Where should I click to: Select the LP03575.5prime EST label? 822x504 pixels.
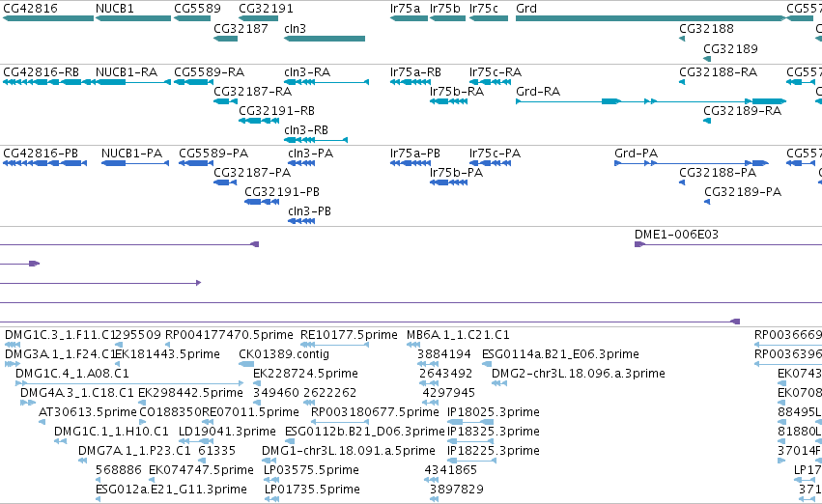[311, 470]
